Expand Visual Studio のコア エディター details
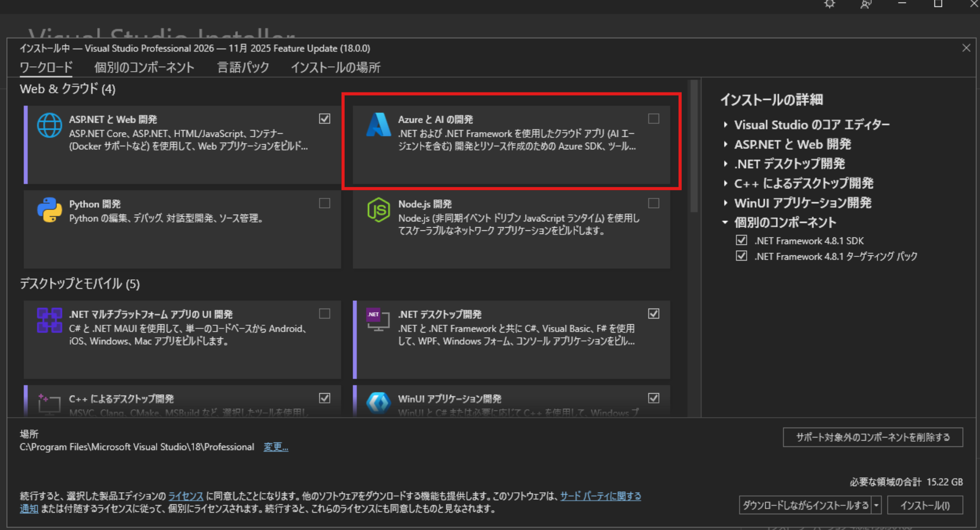Screen dimensions: 980x530 726,125
